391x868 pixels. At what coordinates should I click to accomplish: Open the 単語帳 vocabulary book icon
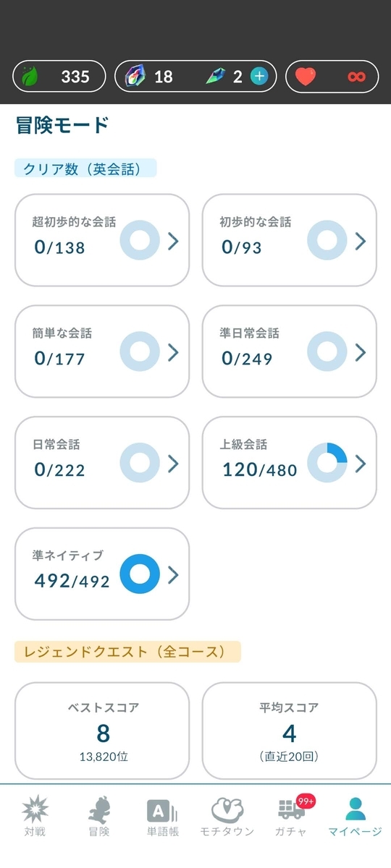coord(163,810)
